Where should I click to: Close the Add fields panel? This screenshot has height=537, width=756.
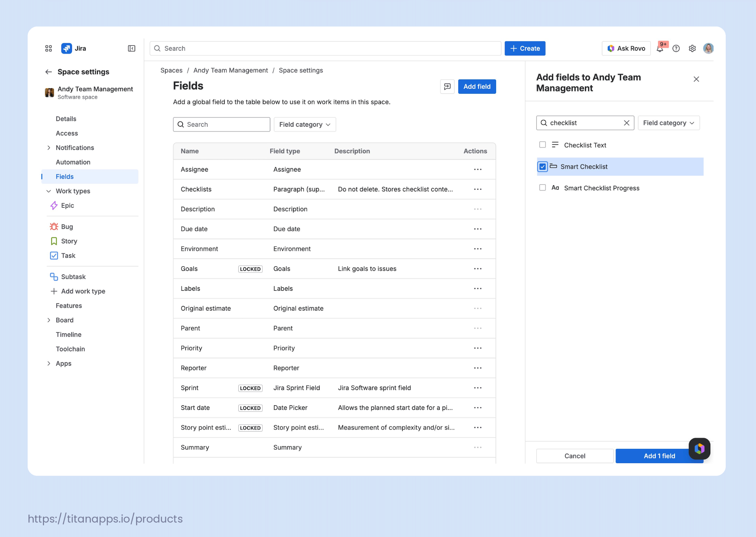click(x=696, y=79)
